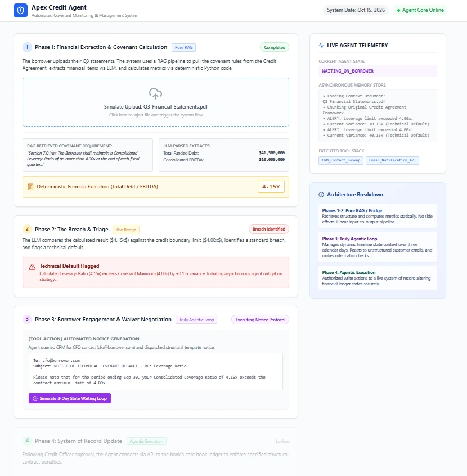The width and height of the screenshot is (467, 476).
Task: Click Phase 3: Truly Agentic Loop architecture card
Action: [x=378, y=247]
